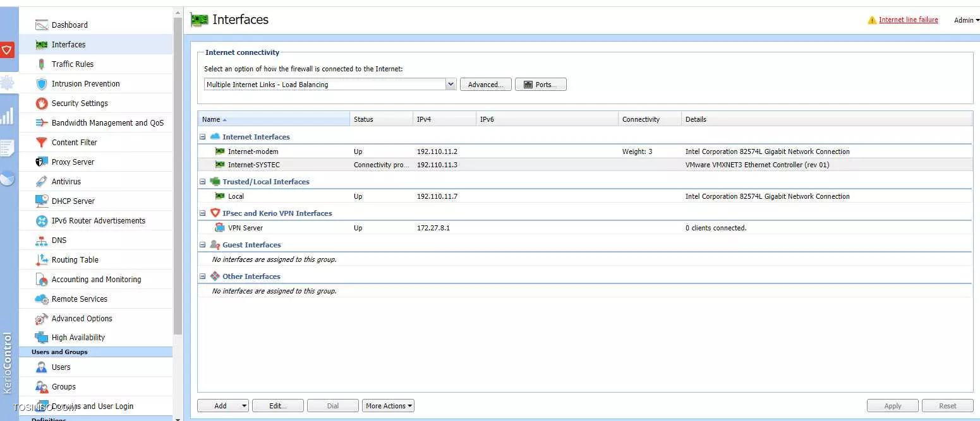Open the status bar-chart icon in left strip
980x421 pixels.
[x=8, y=116]
